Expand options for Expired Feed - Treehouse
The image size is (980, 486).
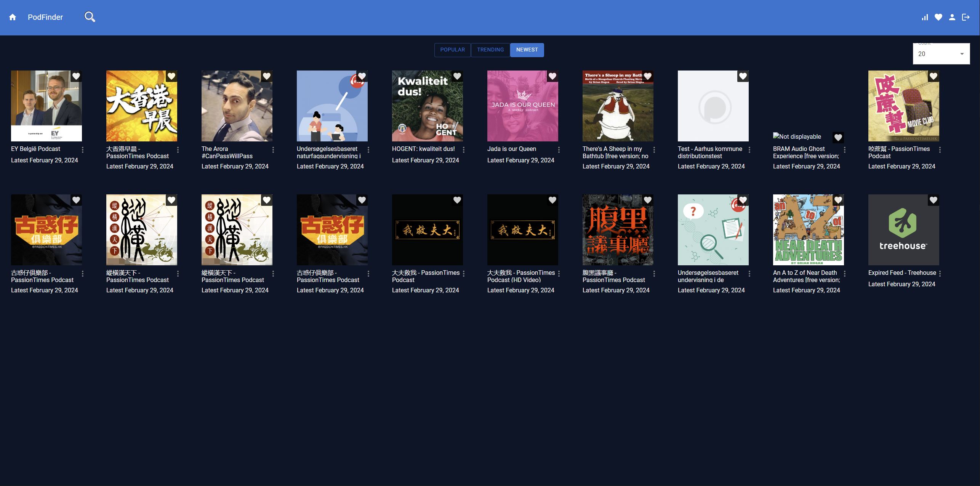pyautogui.click(x=940, y=274)
